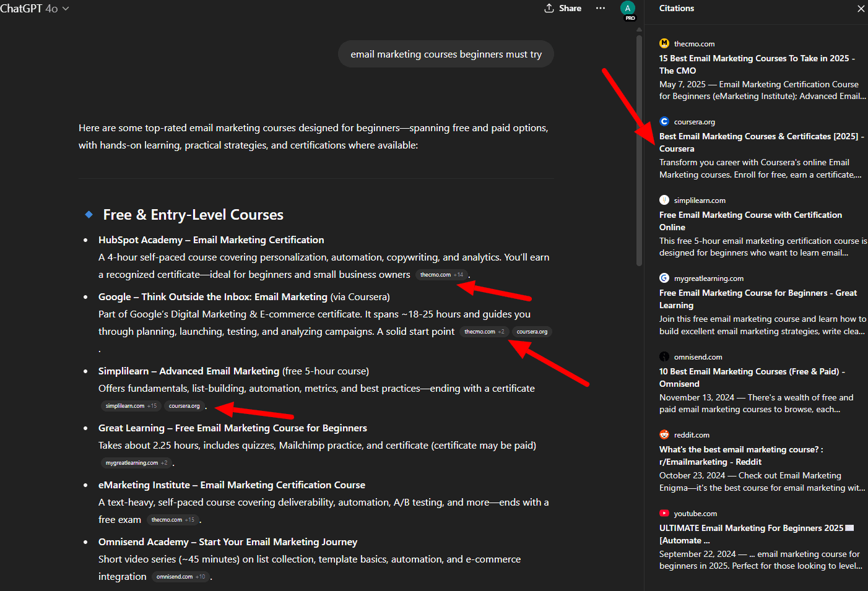Close the Citations panel
The width and height of the screenshot is (868, 591).
click(x=861, y=9)
